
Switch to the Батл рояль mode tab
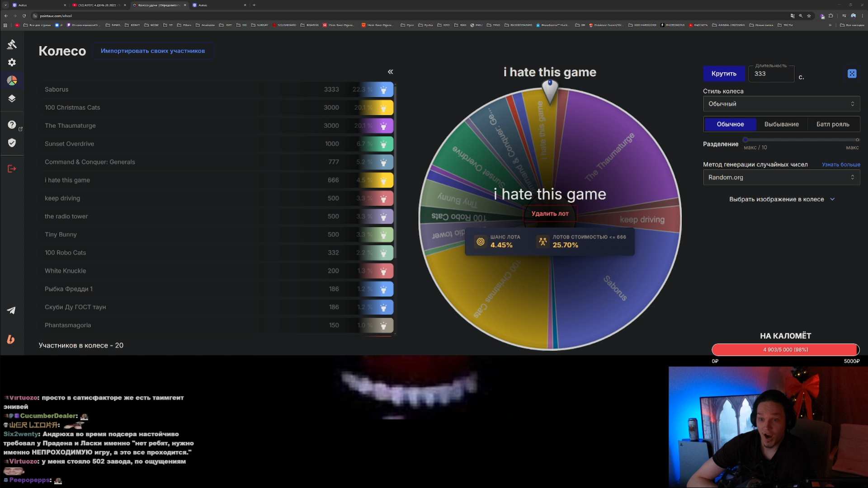[x=832, y=124]
